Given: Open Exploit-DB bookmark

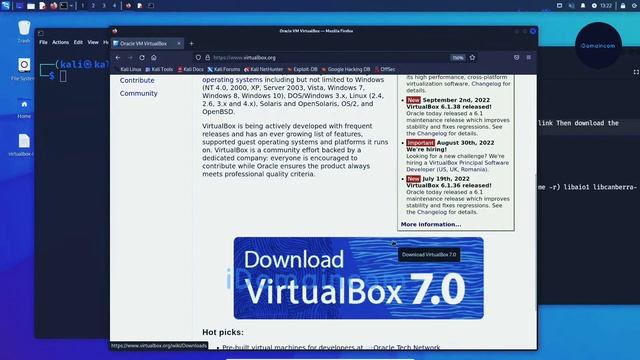Looking at the screenshot, I should click(x=302, y=69).
